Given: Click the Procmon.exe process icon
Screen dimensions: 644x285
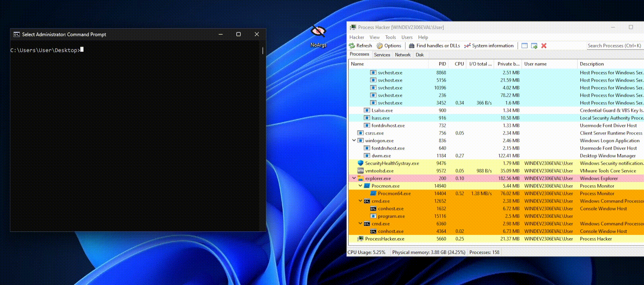Looking at the screenshot, I should 367,186.
